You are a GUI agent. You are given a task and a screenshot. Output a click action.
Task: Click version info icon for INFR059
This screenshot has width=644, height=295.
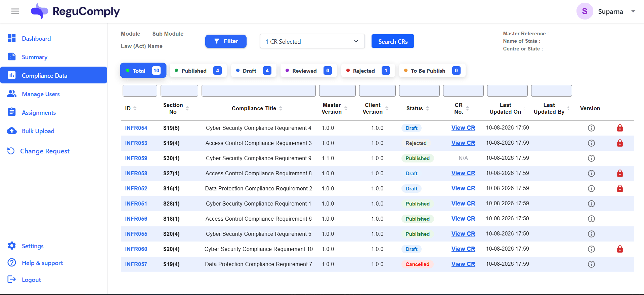(591, 158)
